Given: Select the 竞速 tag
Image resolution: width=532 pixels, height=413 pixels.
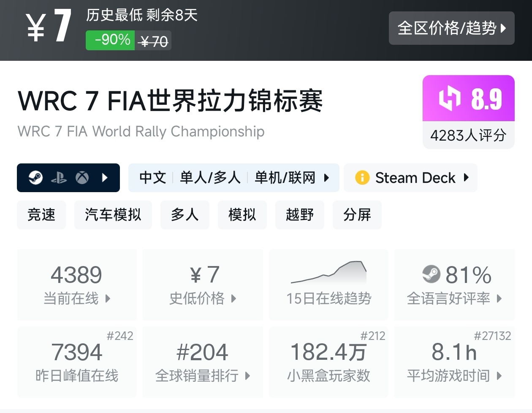Looking at the screenshot, I should click(41, 215).
